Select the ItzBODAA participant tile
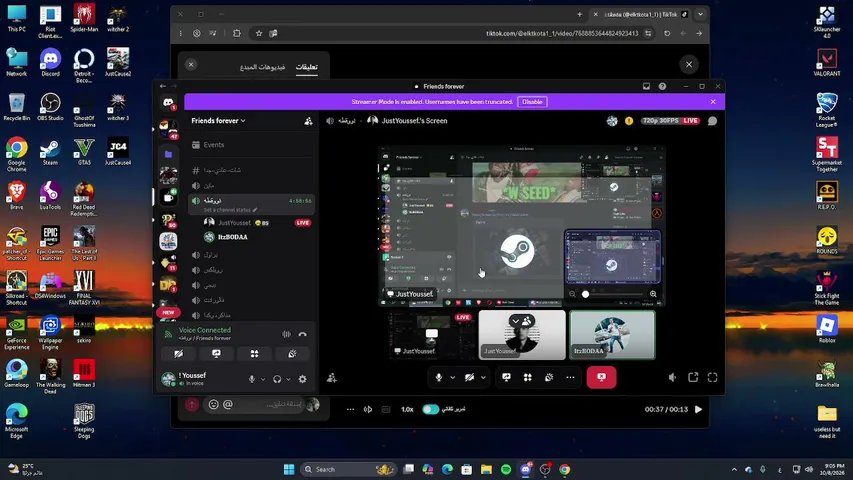The width and height of the screenshot is (853, 480). coord(612,335)
